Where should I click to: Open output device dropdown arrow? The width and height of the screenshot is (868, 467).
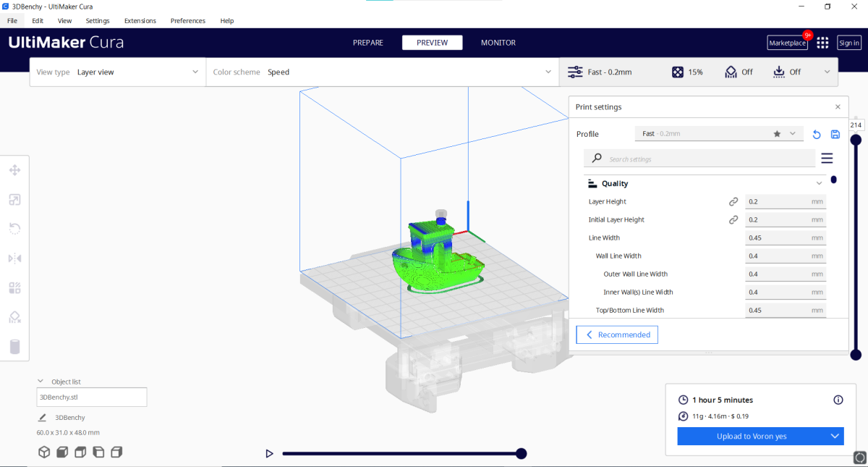(x=835, y=436)
